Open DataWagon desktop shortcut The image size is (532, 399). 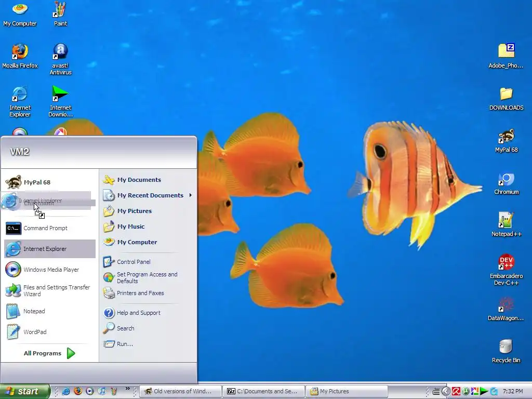point(506,309)
